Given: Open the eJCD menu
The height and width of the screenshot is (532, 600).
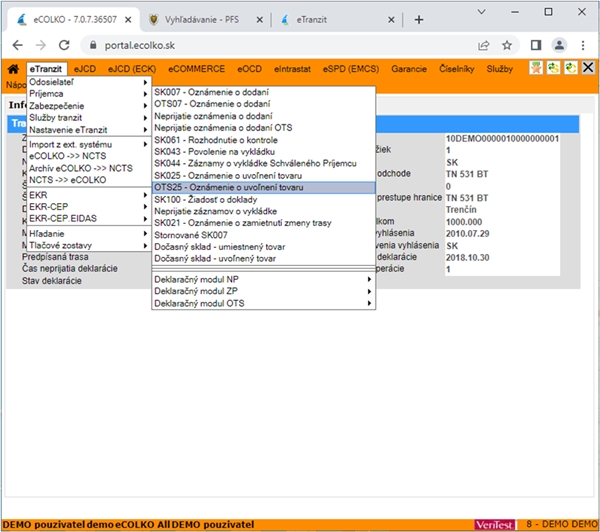Looking at the screenshot, I should click(85, 69).
